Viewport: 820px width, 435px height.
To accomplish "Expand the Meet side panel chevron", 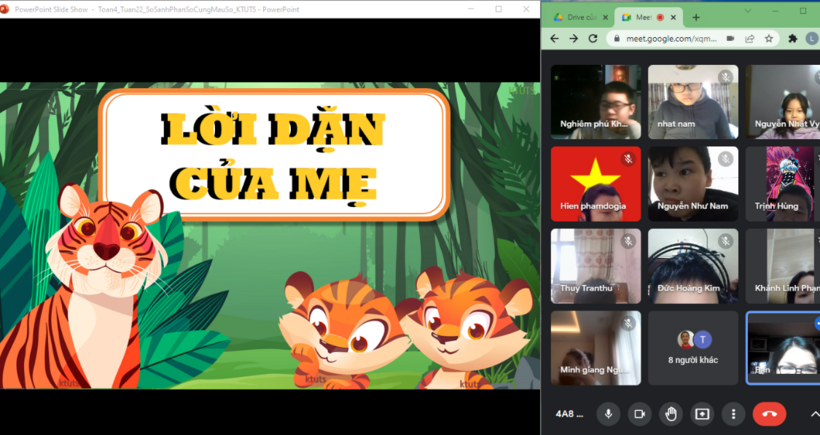I will (812, 414).
